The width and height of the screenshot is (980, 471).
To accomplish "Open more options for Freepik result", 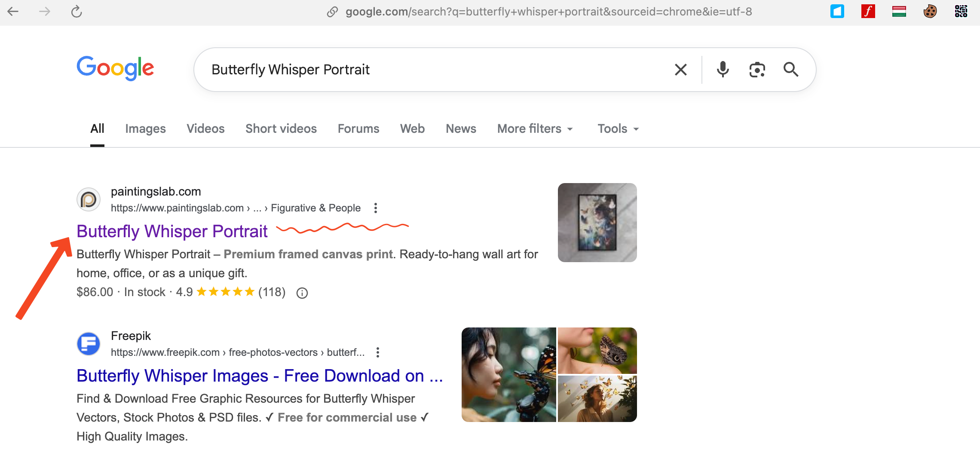I will click(x=378, y=352).
